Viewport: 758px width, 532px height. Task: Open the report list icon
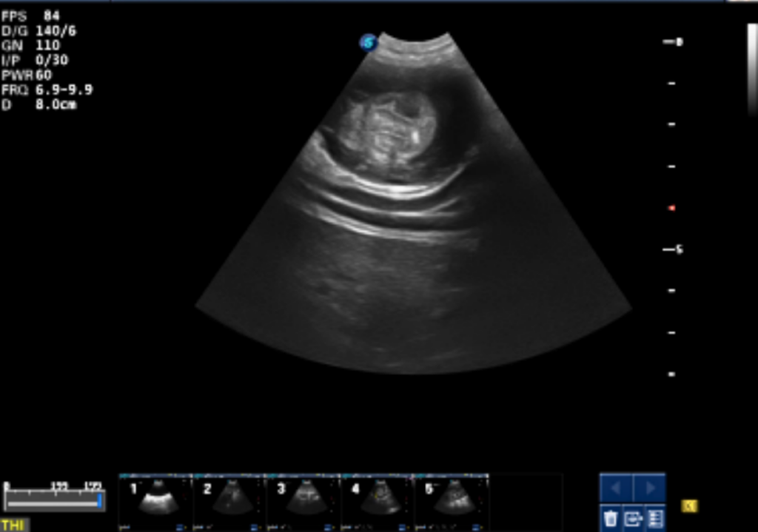click(654, 519)
